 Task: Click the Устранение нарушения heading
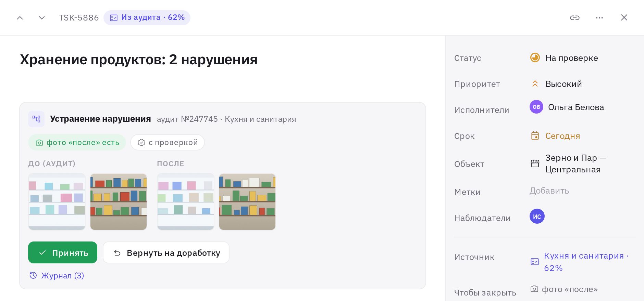pyautogui.click(x=100, y=119)
